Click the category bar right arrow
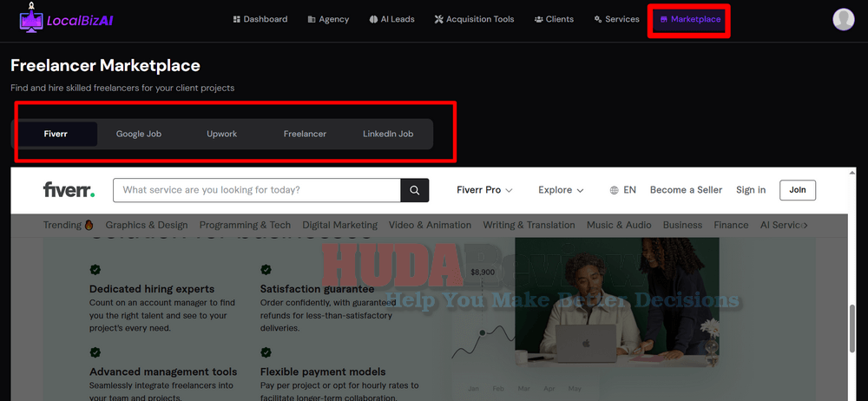Screen dimensions: 868x401 pos(805,226)
